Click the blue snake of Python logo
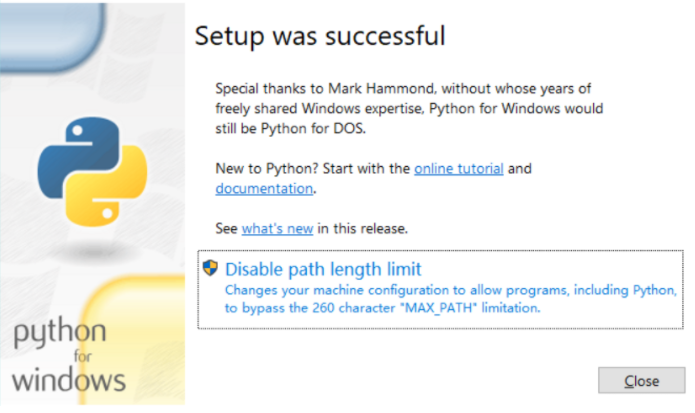This screenshot has height=413, width=695. tap(78, 156)
